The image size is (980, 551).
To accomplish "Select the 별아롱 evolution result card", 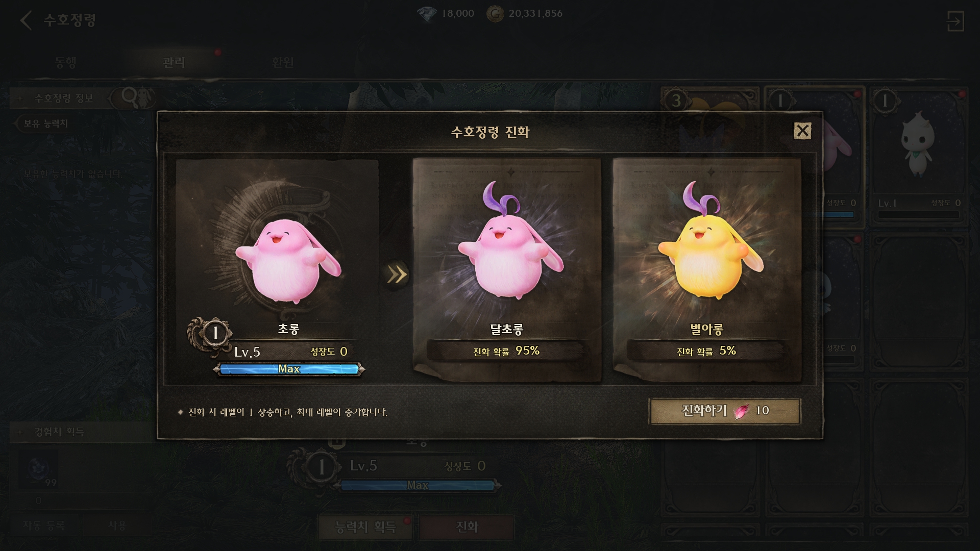I will click(x=707, y=270).
